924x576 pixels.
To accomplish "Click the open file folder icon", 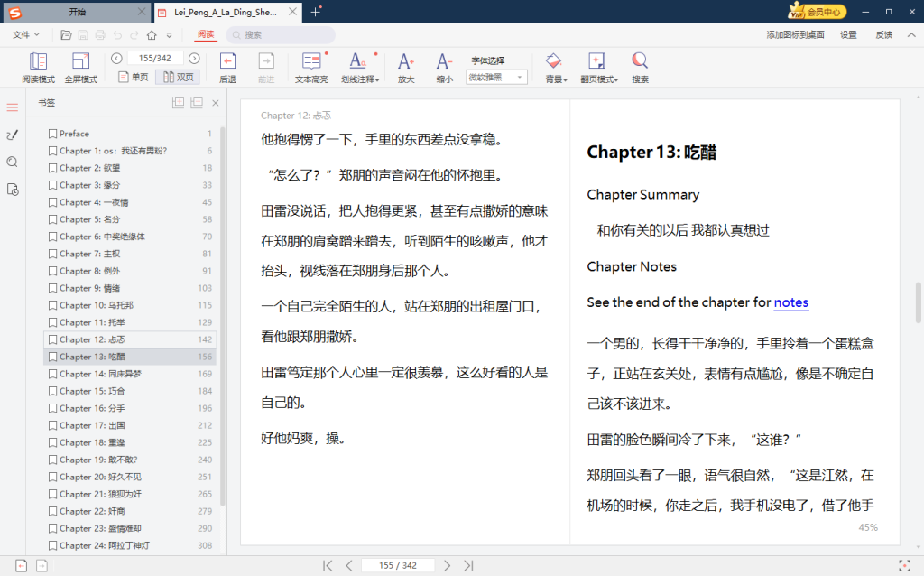I will click(x=66, y=35).
